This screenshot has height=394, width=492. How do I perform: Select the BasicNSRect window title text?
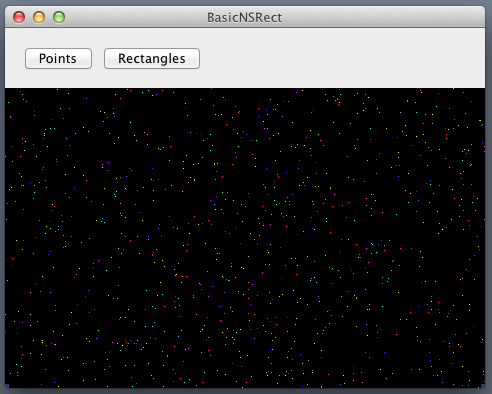(x=245, y=17)
